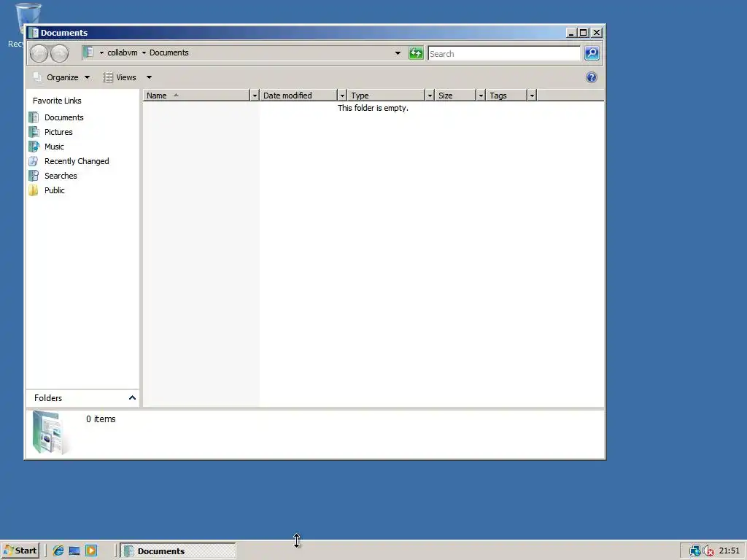Open the Views dropdown arrow
The image size is (747, 560).
149,77
